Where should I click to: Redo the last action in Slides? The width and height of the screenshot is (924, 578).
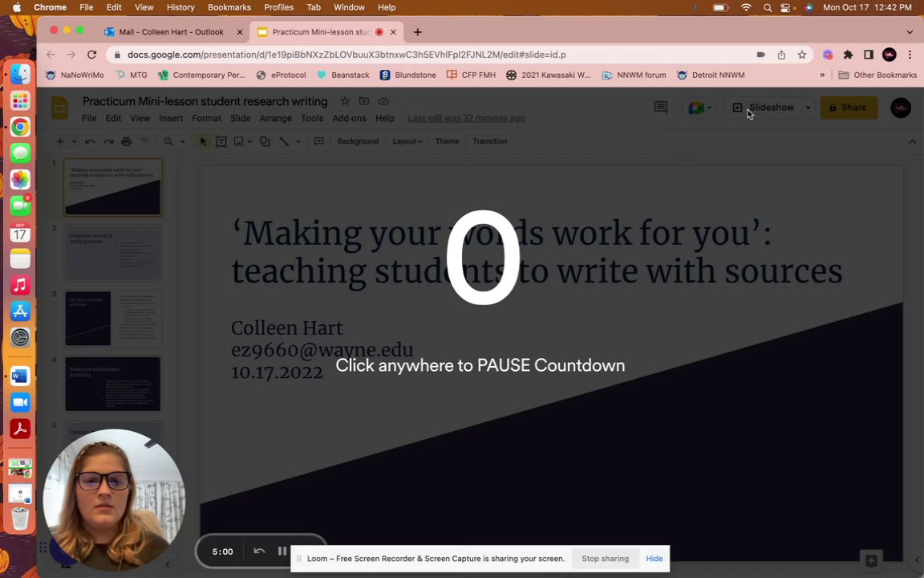click(108, 141)
